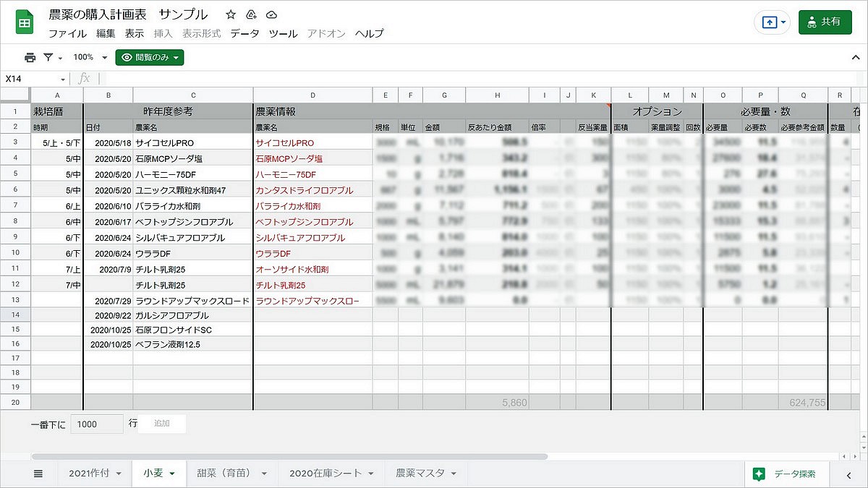Select column D header

click(312, 95)
